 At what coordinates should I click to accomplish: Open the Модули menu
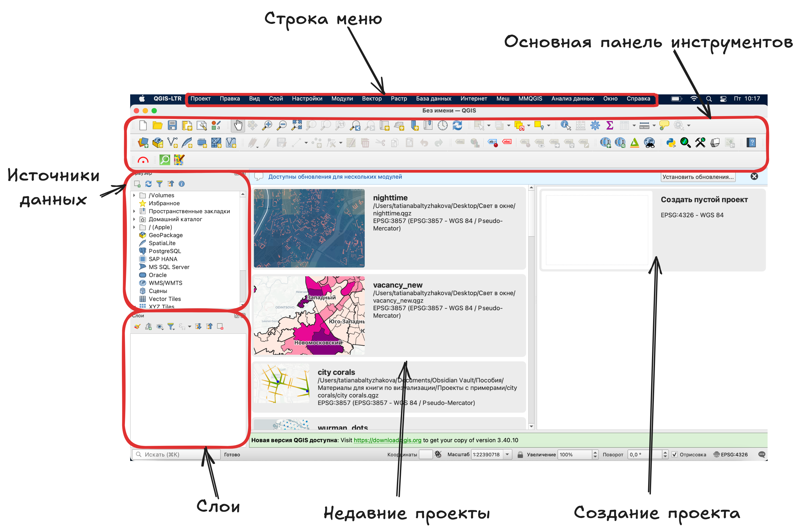tap(342, 99)
